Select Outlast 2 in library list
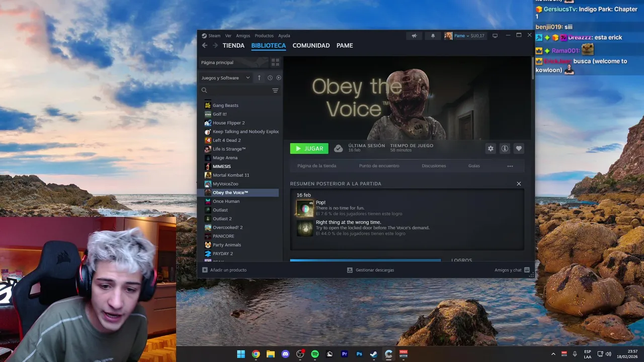This screenshot has width=644, height=362. [241, 219]
